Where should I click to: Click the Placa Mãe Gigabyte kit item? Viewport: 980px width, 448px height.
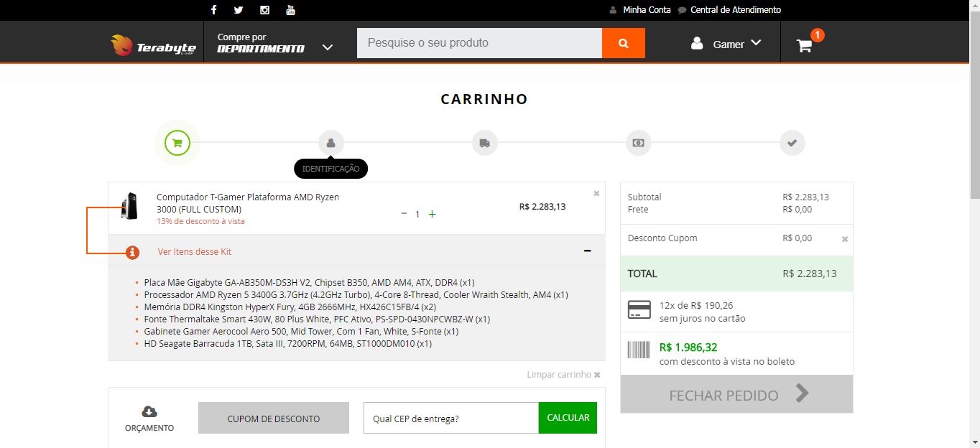[309, 282]
